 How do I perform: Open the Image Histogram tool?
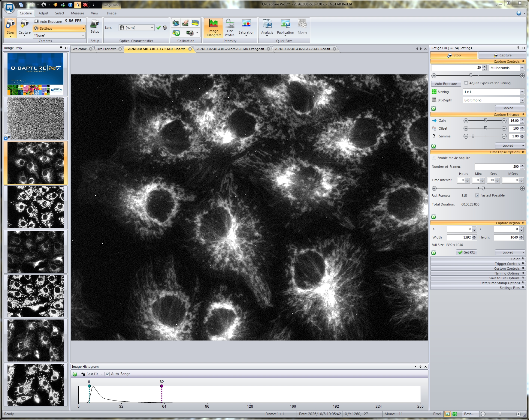click(x=213, y=28)
